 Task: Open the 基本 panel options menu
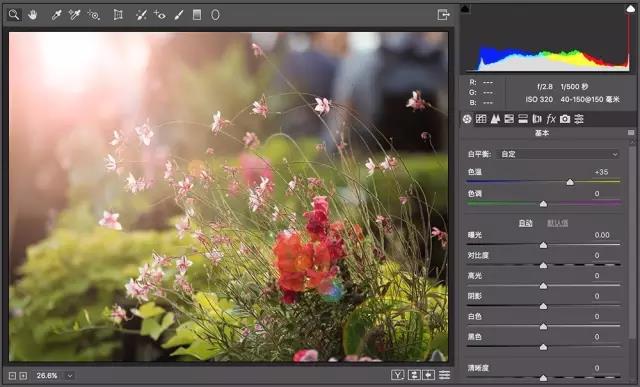[631, 133]
